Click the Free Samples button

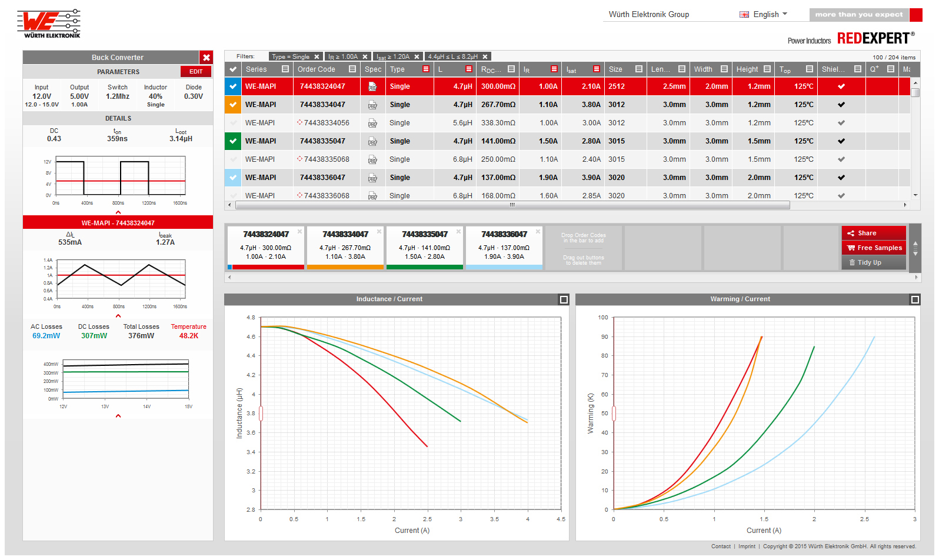click(874, 248)
